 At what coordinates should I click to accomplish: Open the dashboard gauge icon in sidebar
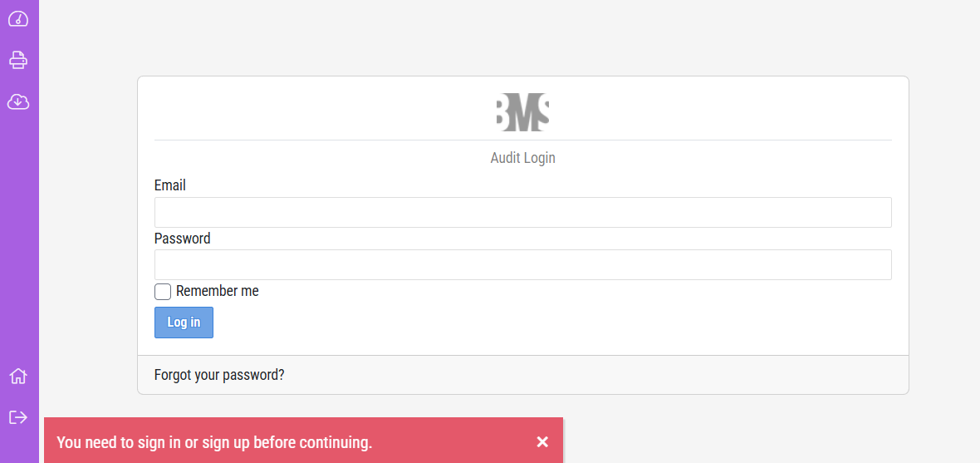(x=18, y=19)
